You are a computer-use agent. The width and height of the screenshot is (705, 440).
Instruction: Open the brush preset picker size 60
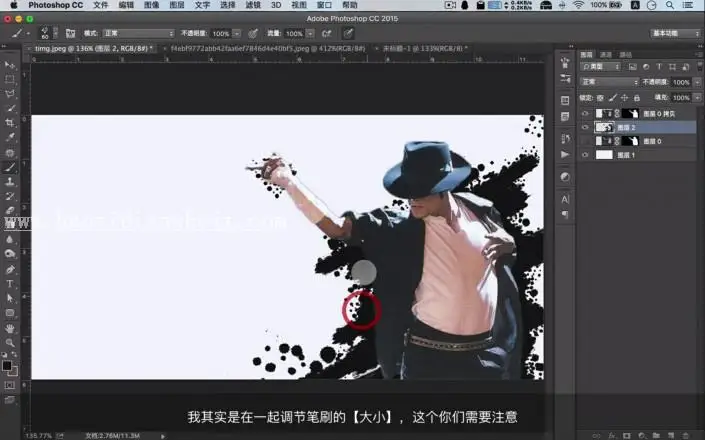[x=49, y=33]
